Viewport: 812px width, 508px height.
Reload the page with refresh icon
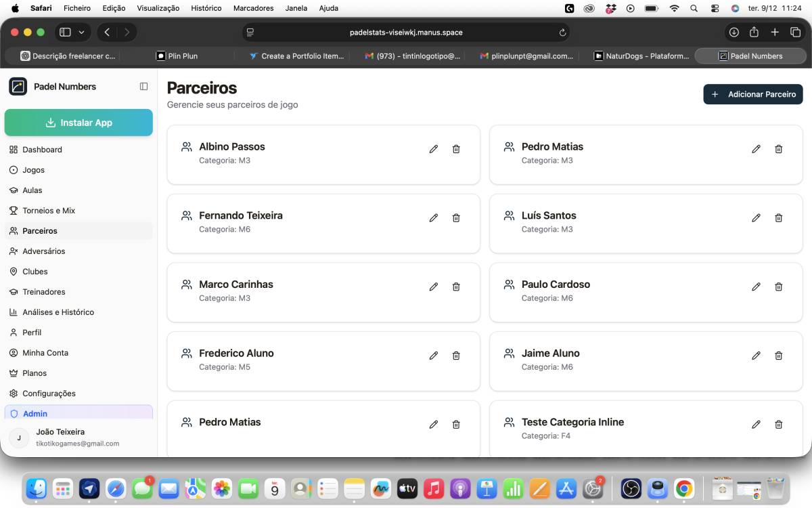pyautogui.click(x=562, y=32)
